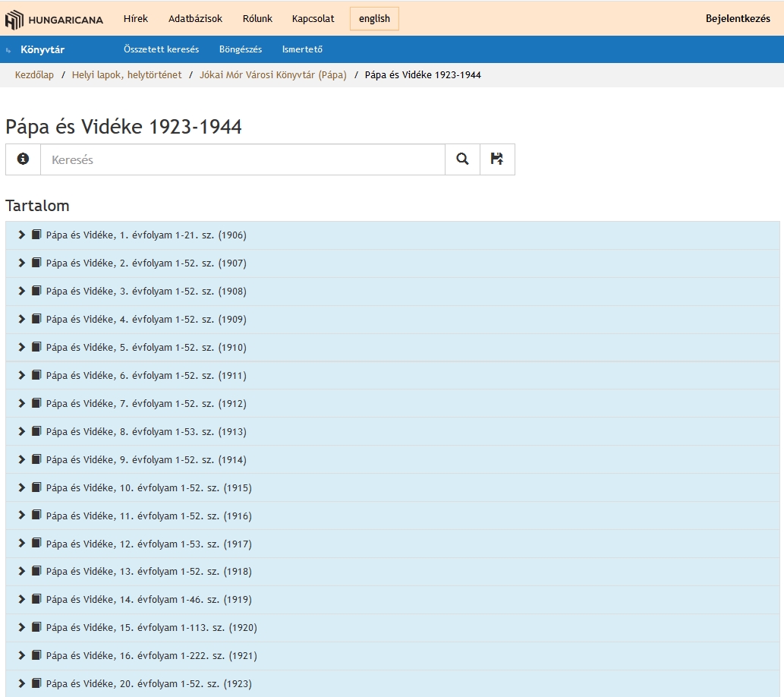Open Böngészés in blue bar
Screen dimensions: 784x697
point(241,49)
